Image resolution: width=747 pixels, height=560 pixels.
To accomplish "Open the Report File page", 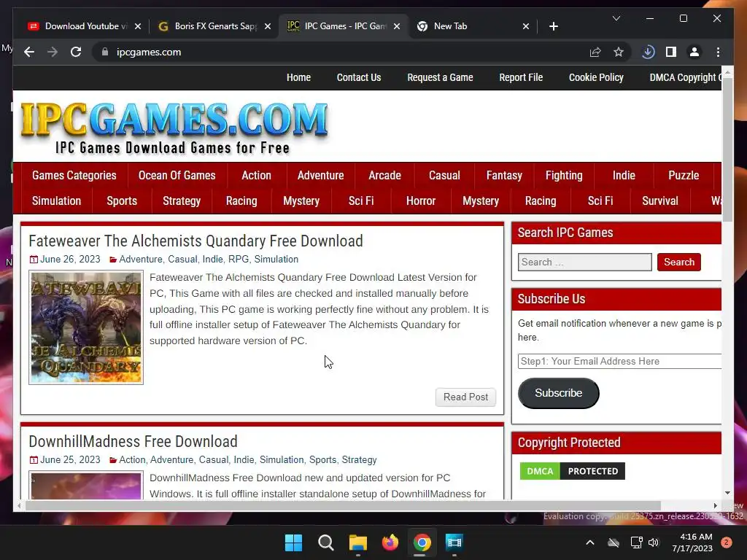I will (x=521, y=77).
